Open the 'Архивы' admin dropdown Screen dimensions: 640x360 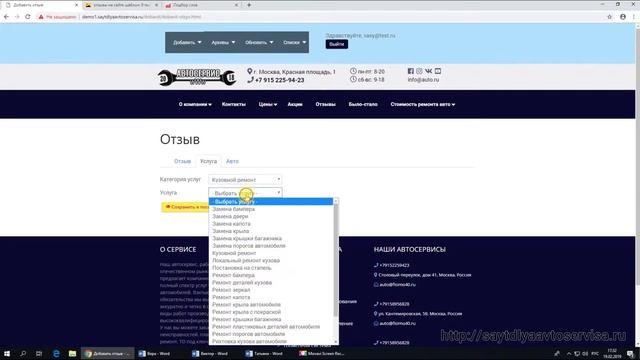[223, 42]
